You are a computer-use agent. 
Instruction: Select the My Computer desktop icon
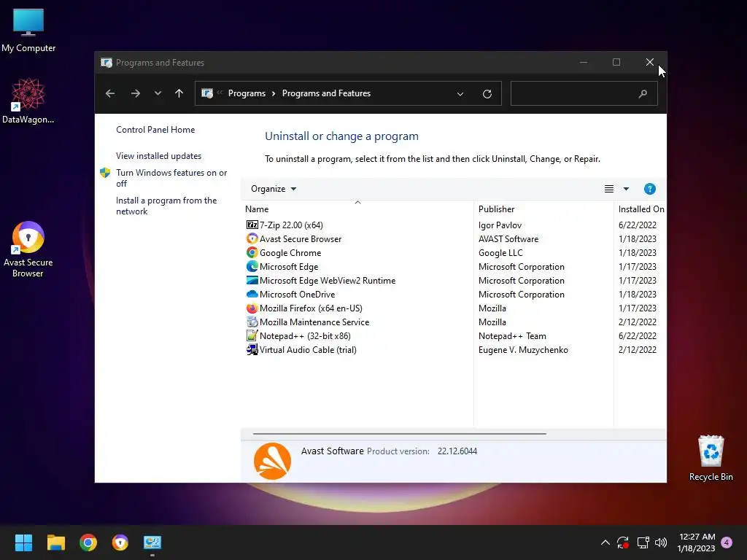(x=28, y=31)
